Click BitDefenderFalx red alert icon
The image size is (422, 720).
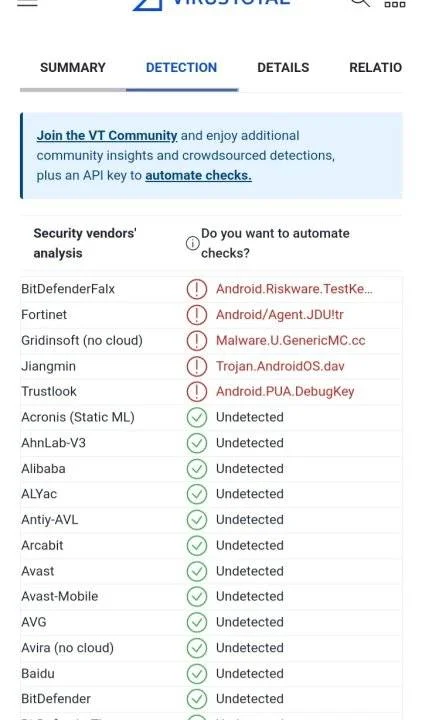click(x=197, y=289)
